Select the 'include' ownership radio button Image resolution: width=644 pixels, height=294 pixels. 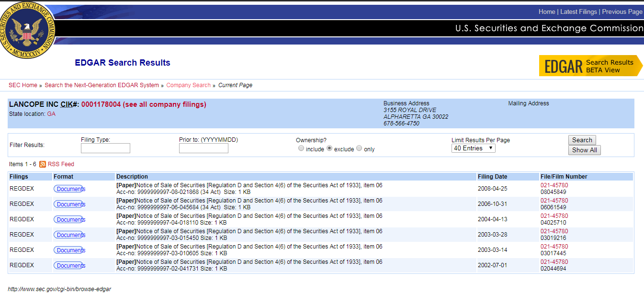click(x=301, y=148)
